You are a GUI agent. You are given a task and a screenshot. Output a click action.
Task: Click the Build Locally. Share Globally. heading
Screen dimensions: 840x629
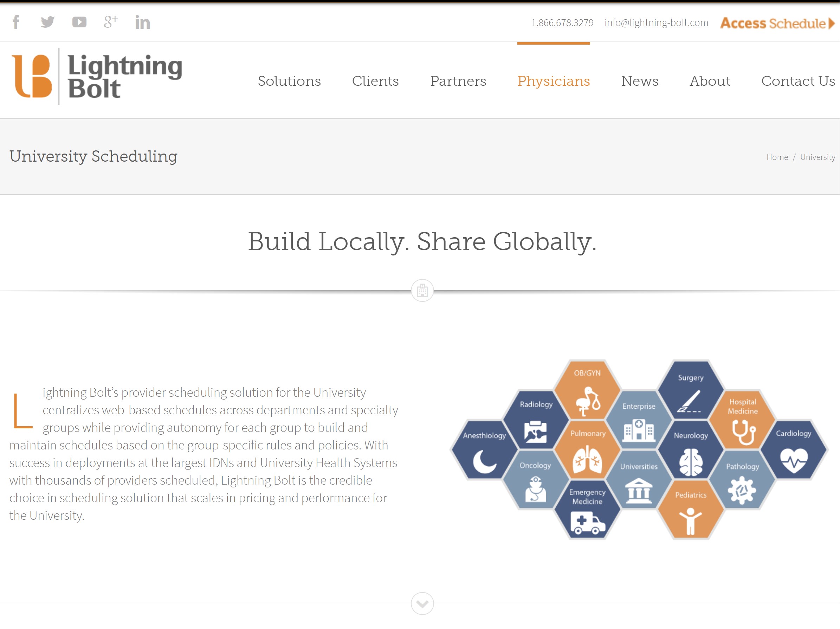[422, 242]
